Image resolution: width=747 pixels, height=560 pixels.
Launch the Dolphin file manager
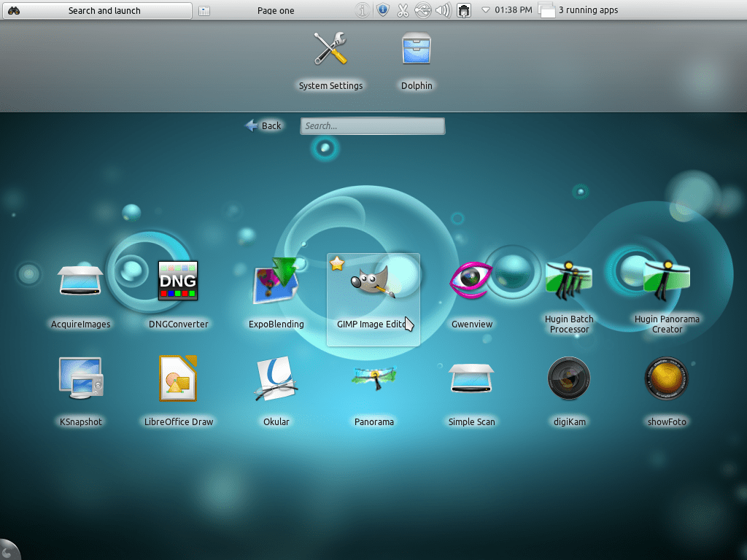[417, 61]
